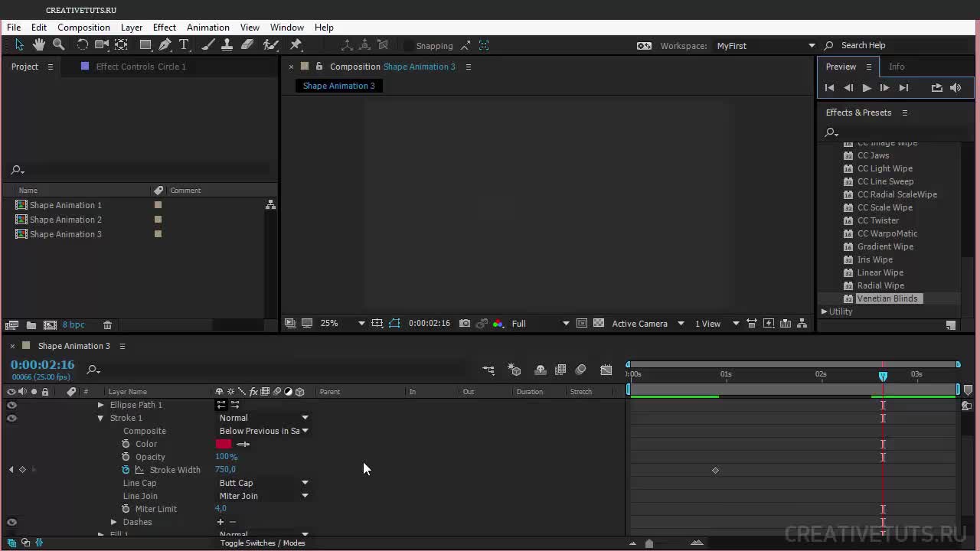The width and height of the screenshot is (980, 551).
Task: Toggle the Transparency Grid button
Action: click(x=599, y=324)
